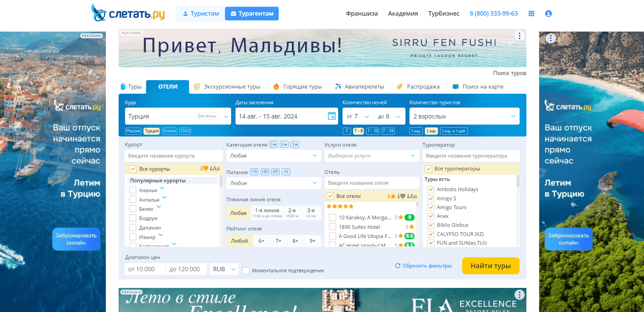Pick the 2 взр. и 1 реб. tourist tag
This screenshot has width=644, height=312.
tap(454, 131)
